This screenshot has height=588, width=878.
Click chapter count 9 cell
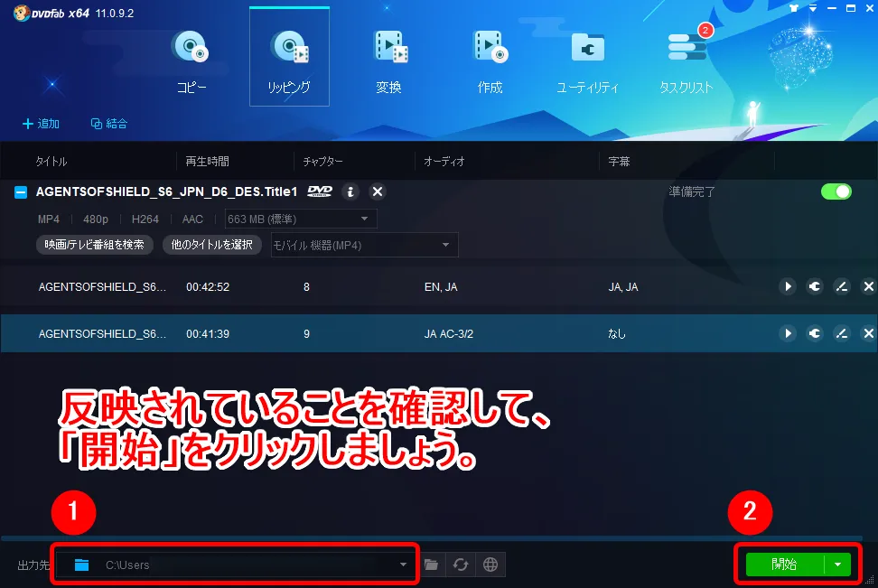tap(306, 334)
